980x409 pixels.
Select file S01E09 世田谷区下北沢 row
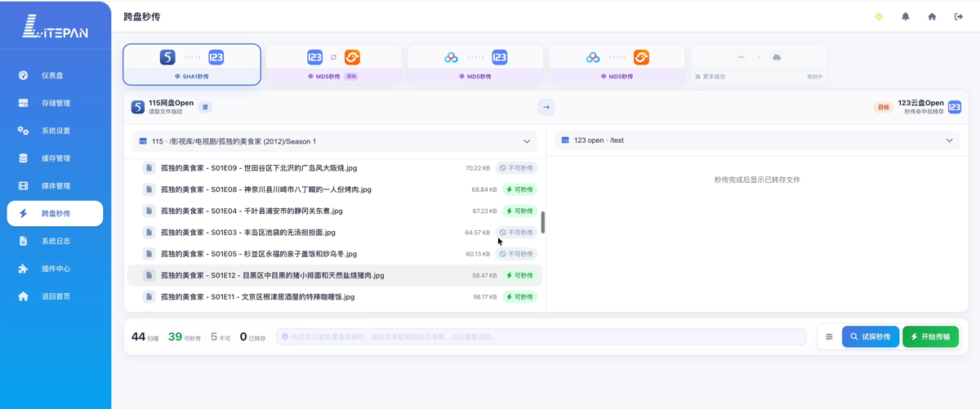click(335, 168)
